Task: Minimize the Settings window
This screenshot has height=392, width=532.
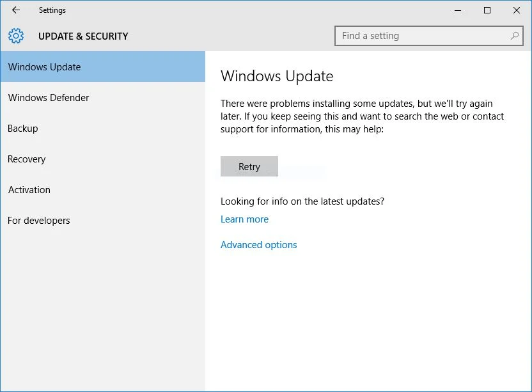Action: tap(458, 10)
